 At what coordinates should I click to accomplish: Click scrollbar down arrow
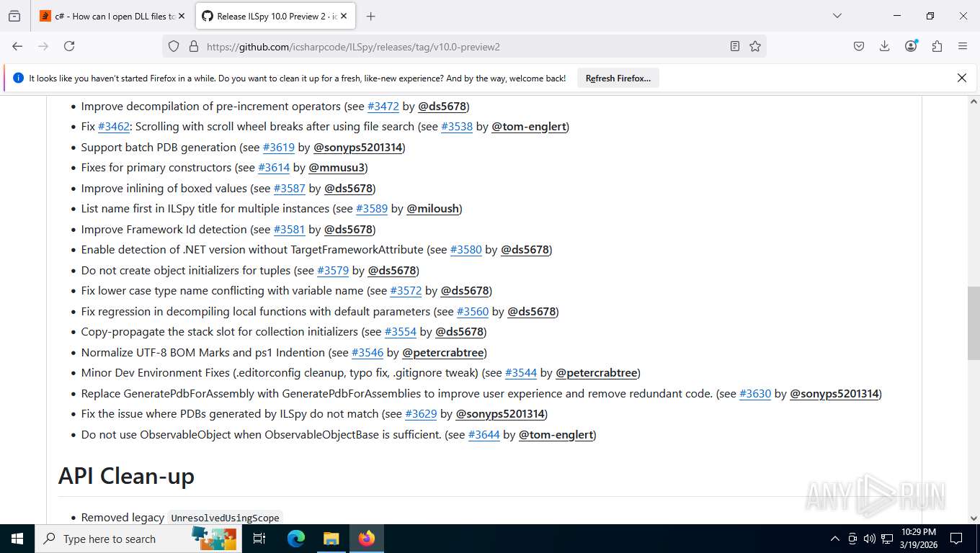point(974,518)
